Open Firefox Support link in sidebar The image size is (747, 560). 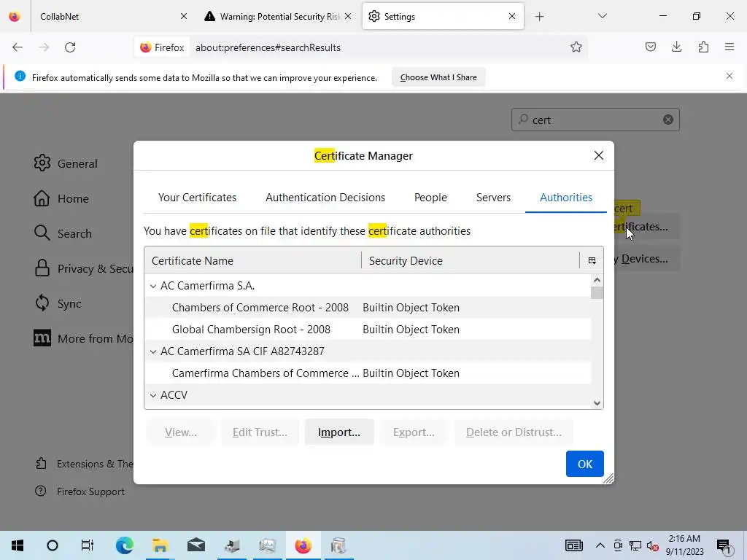point(80,491)
